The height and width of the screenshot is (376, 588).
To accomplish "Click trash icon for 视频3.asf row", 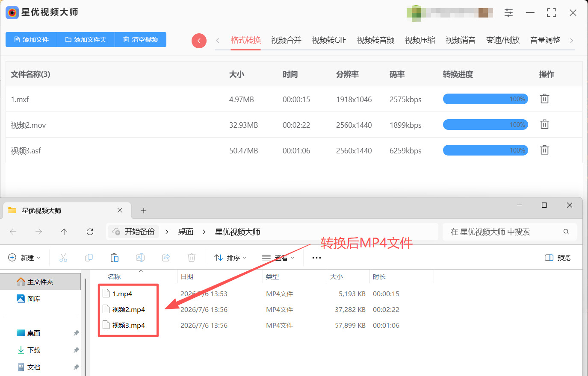I will (544, 150).
